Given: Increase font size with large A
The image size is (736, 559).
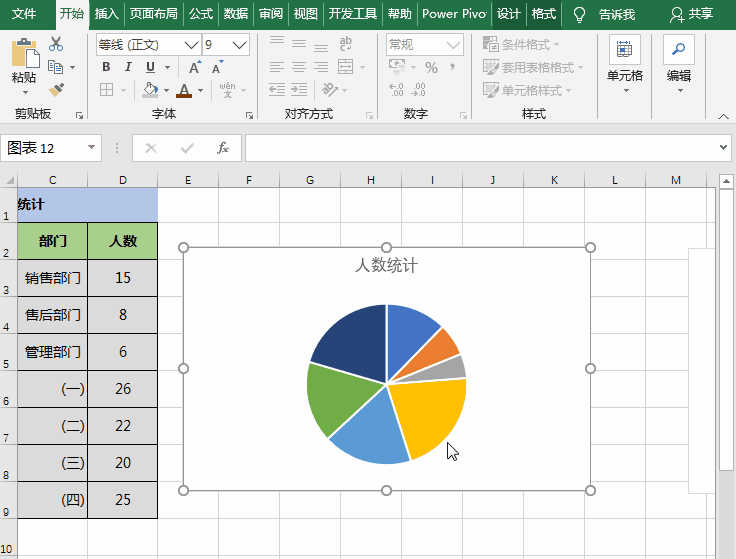Looking at the screenshot, I should pos(195,68).
